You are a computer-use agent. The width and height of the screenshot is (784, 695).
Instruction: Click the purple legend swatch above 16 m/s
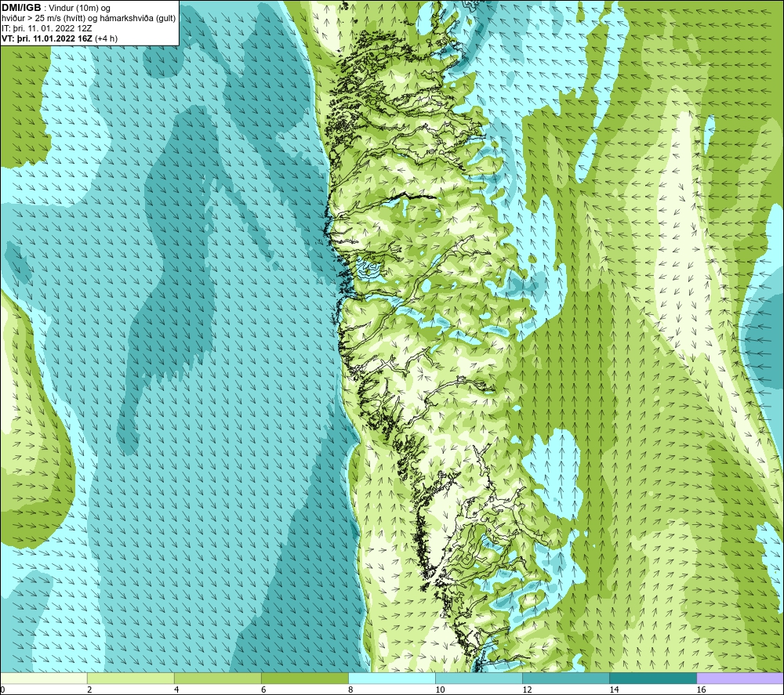pos(740,678)
